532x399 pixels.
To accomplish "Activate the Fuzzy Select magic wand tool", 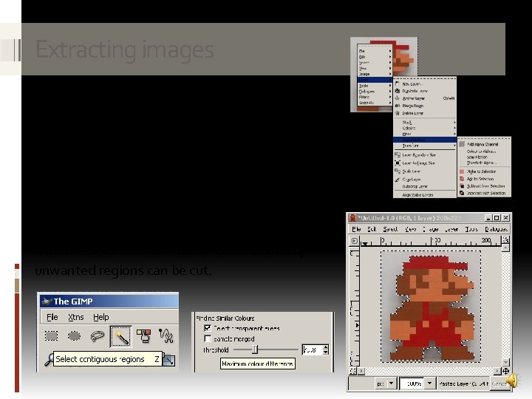I will (x=120, y=336).
